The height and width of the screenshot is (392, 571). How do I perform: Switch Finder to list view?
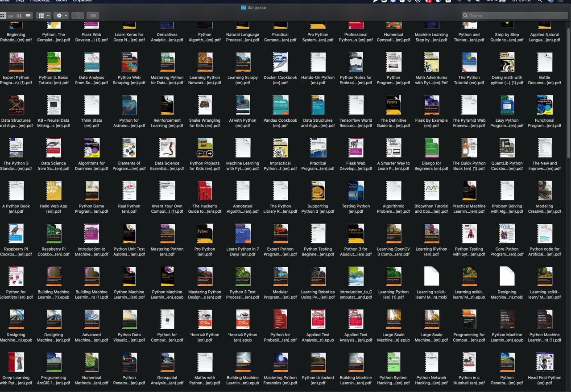pyautogui.click(x=11, y=16)
